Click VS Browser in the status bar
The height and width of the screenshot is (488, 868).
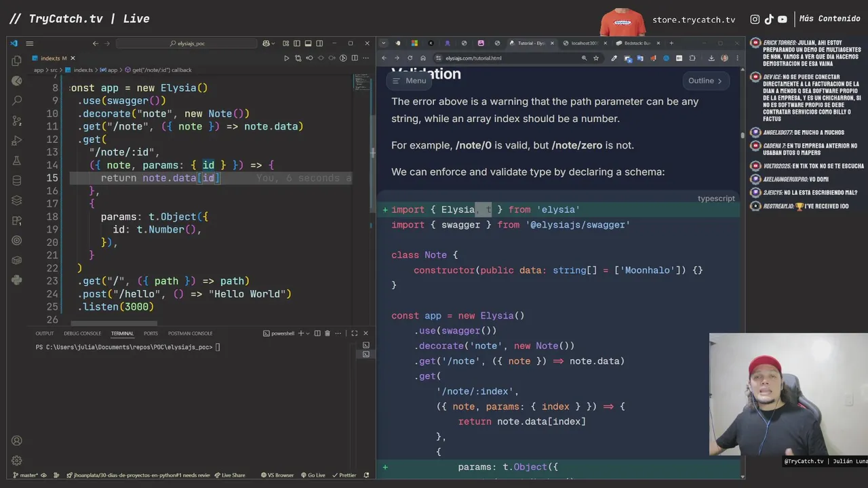click(277, 475)
